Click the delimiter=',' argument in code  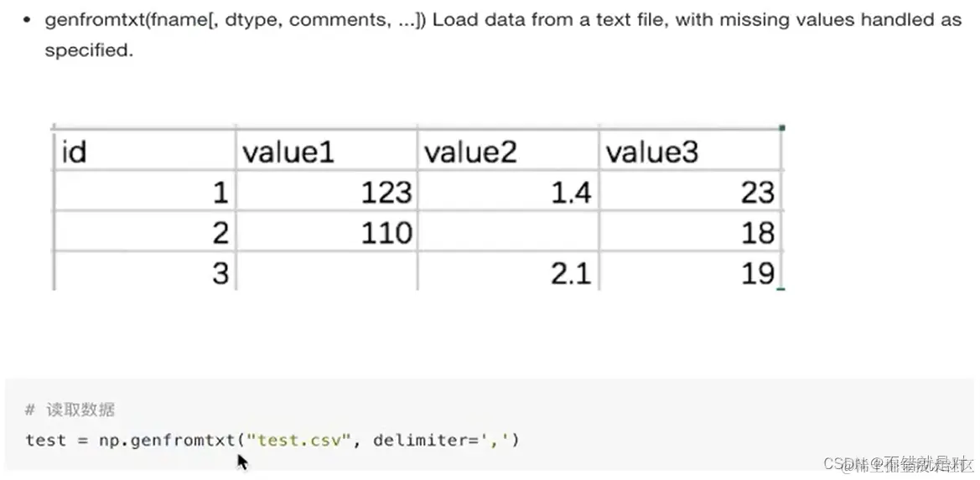tap(446, 440)
